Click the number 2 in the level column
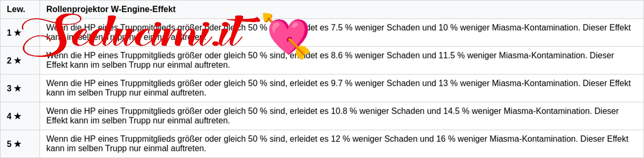Screen dimensions: 644x158 (9, 60)
